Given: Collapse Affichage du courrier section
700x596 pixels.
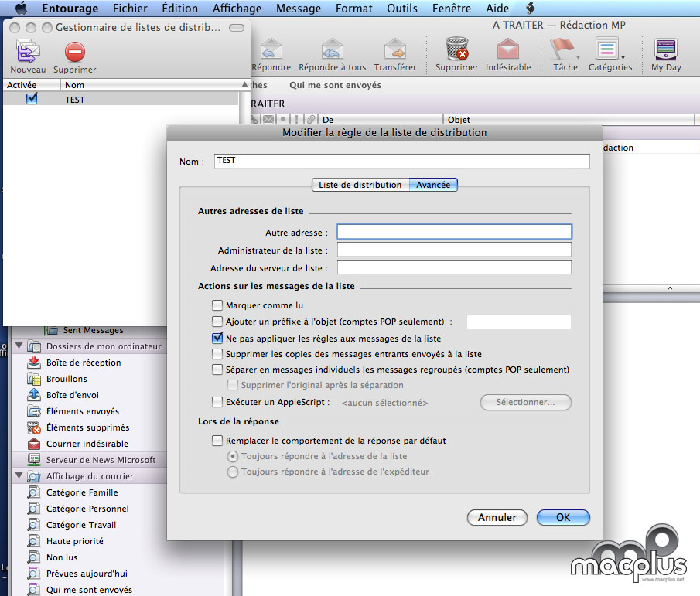Looking at the screenshot, I should point(19,475).
